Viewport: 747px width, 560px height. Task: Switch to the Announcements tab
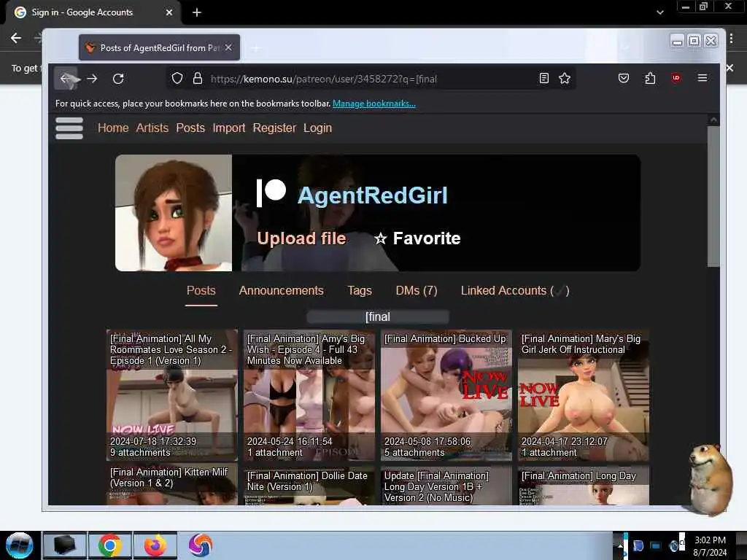[281, 290]
